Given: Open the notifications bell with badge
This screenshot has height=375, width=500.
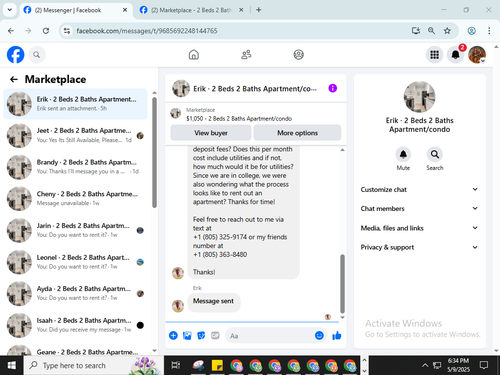Looking at the screenshot, I should pyautogui.click(x=456, y=55).
